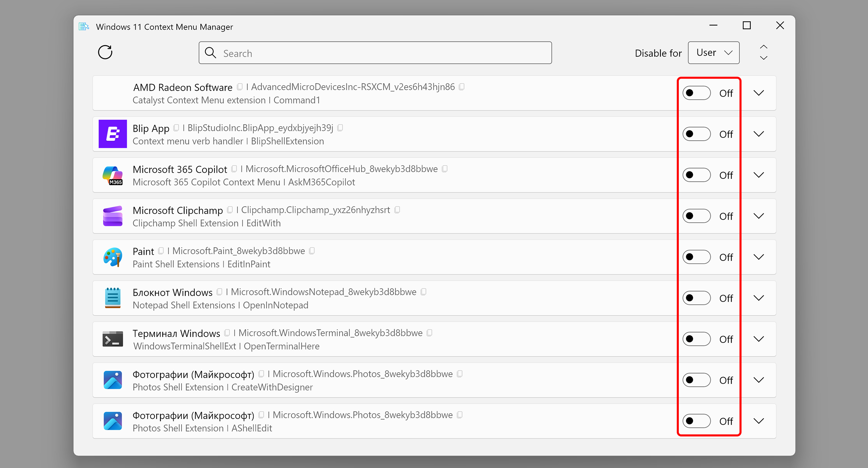Viewport: 868px width, 468px height.
Task: Select the purple Blip App icon
Action: pos(113,134)
